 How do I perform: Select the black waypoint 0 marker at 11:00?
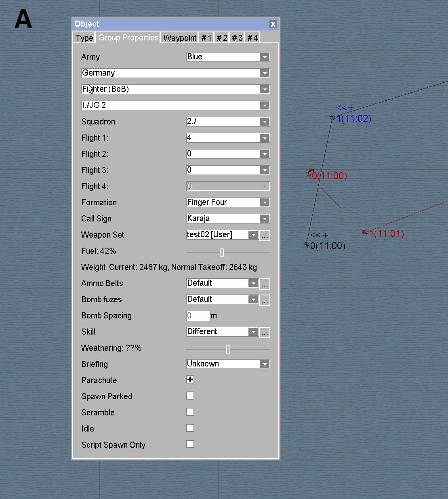click(x=306, y=245)
